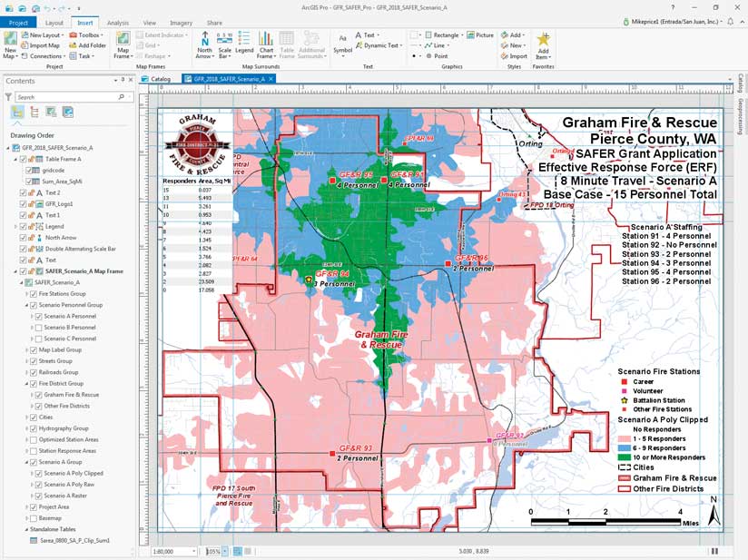This screenshot has width=748, height=560.
Task: Toggle the gridcode field checkbox
Action: coord(29,171)
